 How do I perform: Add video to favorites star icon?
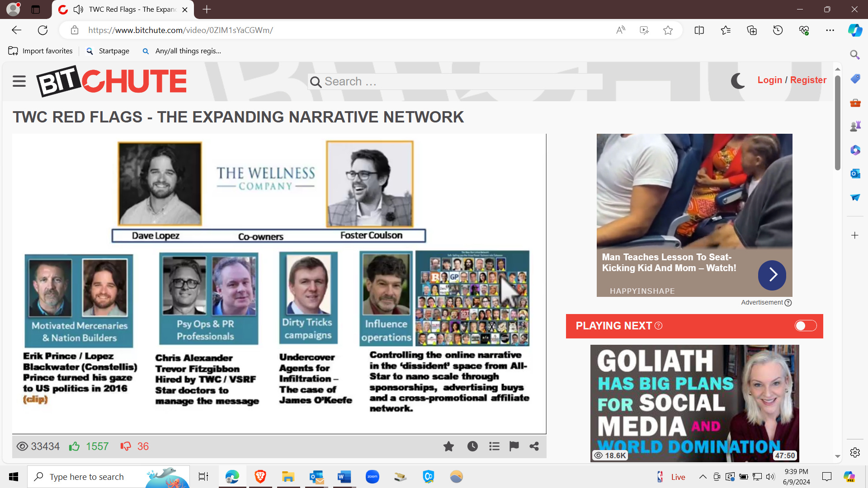(448, 446)
